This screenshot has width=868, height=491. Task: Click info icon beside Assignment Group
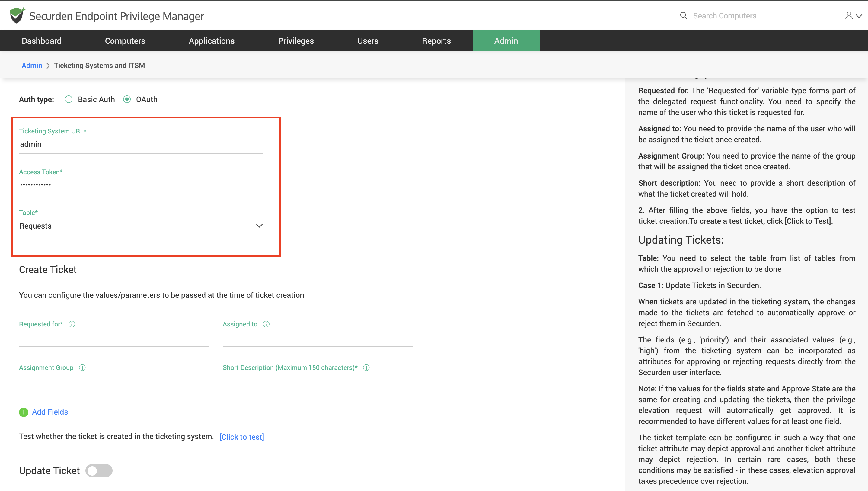[82, 367]
